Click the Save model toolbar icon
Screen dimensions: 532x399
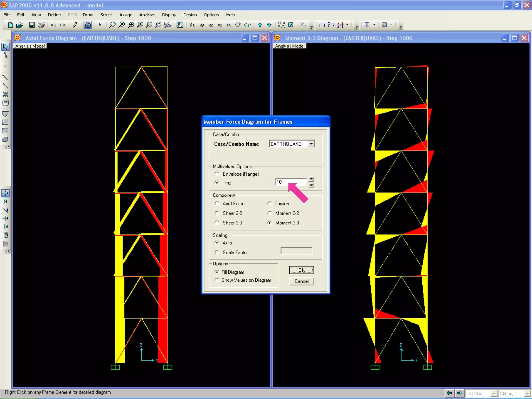(32, 25)
